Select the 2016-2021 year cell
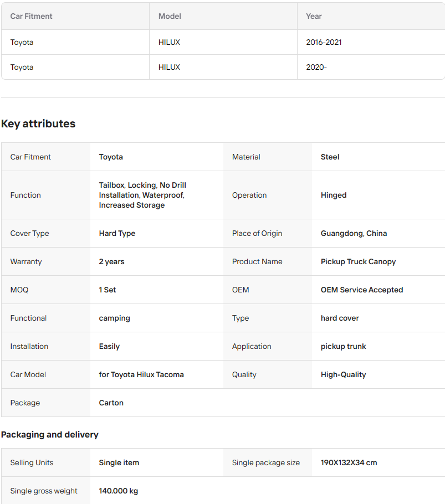This screenshot has height=504, width=445. tap(324, 42)
